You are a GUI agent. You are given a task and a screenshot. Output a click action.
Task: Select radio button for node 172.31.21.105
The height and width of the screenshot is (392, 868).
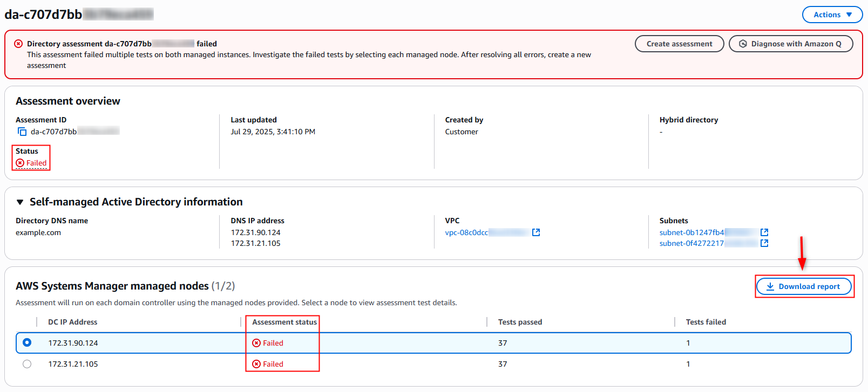tap(27, 364)
